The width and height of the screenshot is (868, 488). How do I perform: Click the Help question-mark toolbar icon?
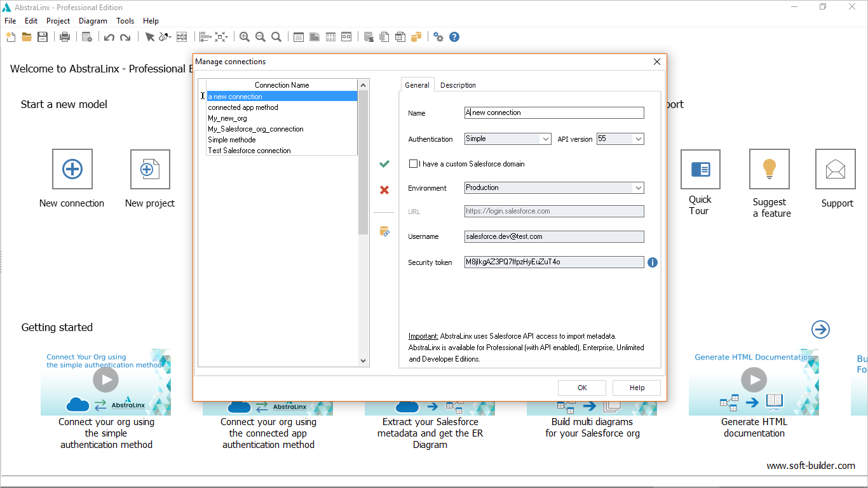(454, 37)
